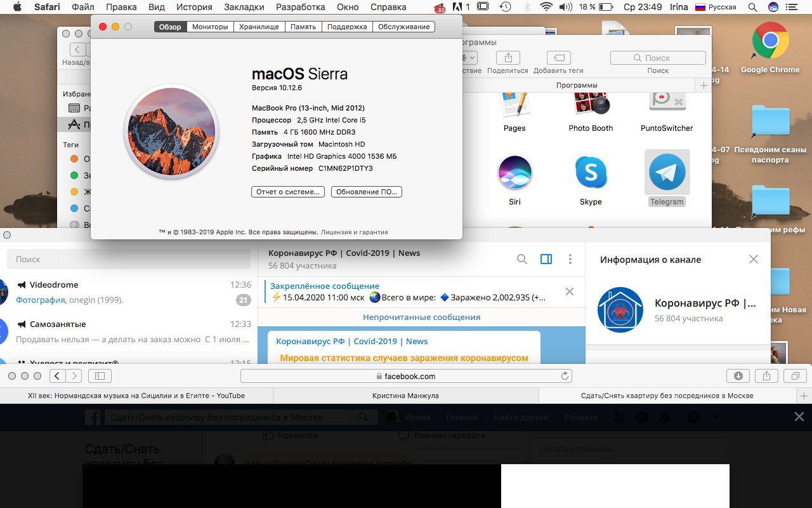812x508 pixels.
Task: Switch to the Мониторы tab
Action: pyautogui.click(x=209, y=27)
